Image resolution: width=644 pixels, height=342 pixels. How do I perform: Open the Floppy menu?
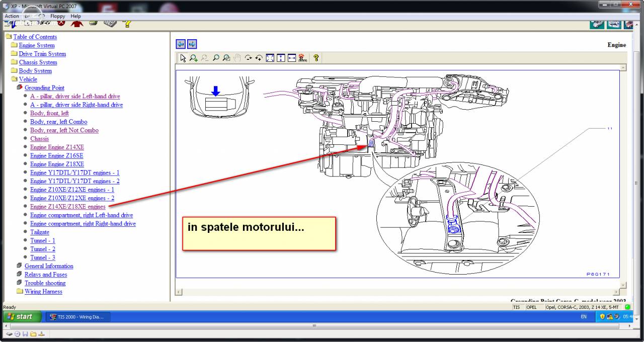pyautogui.click(x=58, y=16)
